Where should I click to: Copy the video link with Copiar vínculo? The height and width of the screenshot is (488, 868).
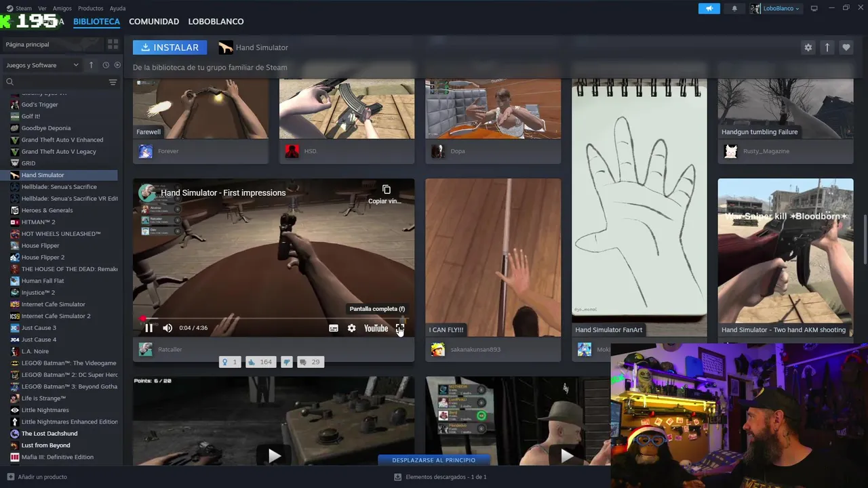[x=386, y=194]
